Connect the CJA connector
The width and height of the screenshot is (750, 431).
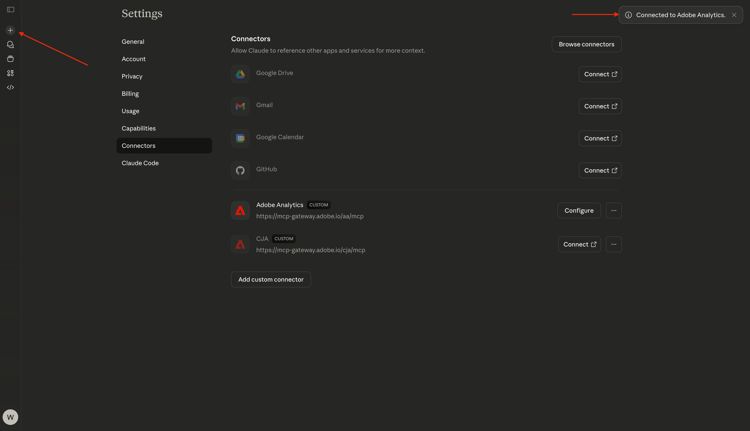[x=579, y=244]
